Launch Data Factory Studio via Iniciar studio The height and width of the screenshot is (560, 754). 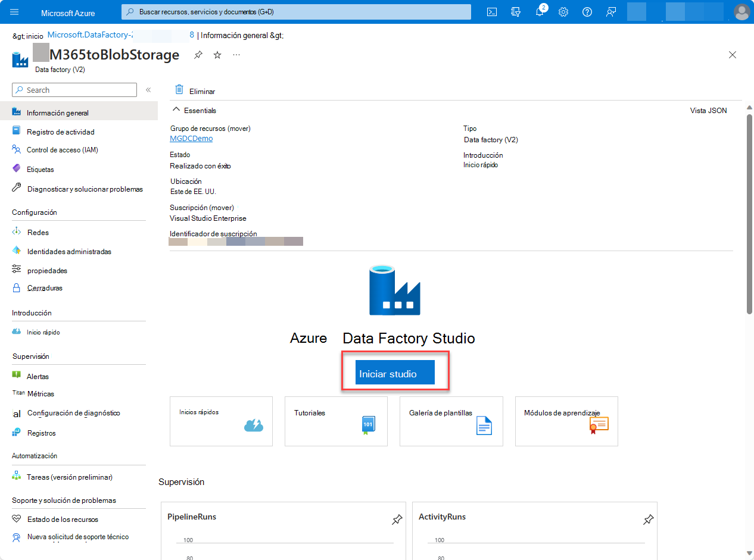click(395, 372)
